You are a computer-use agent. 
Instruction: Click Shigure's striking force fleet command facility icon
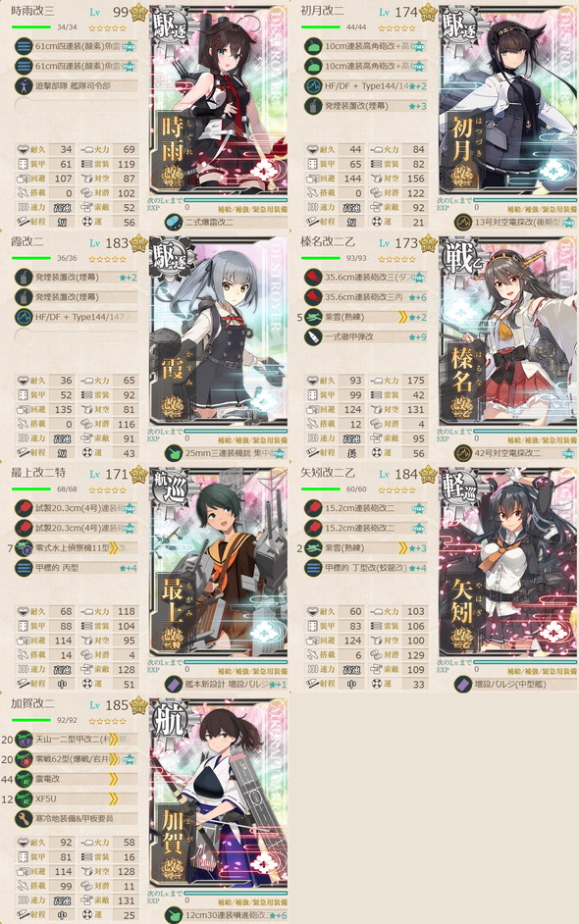click(x=23, y=85)
